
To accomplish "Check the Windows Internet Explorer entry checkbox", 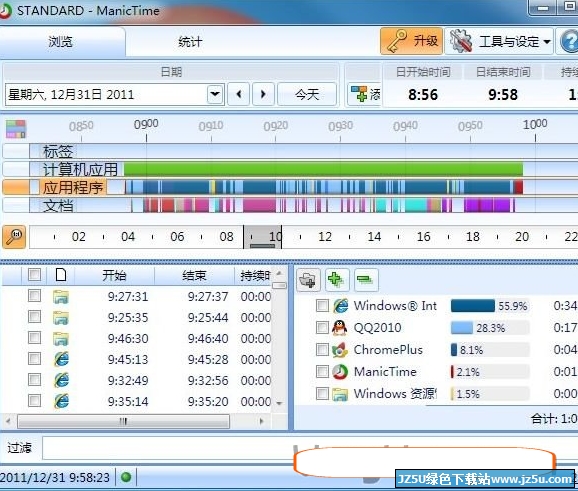I will [322, 306].
